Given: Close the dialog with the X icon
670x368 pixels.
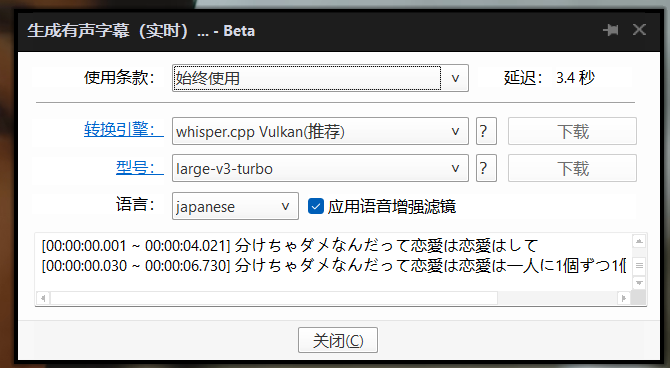Looking at the screenshot, I should 639,30.
